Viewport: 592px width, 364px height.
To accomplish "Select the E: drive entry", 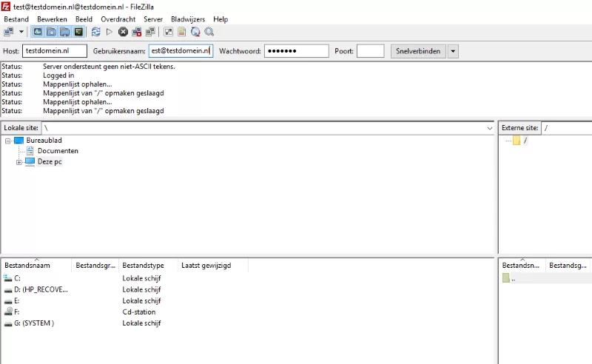I will point(16,301).
